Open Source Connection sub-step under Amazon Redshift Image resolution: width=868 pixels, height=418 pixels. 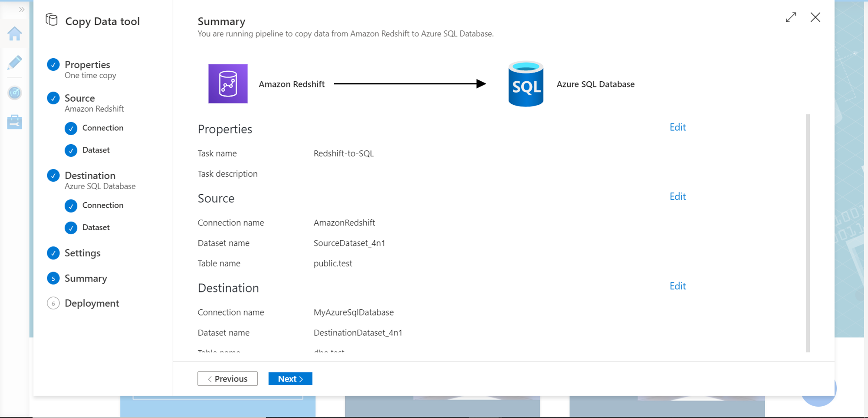tap(103, 128)
